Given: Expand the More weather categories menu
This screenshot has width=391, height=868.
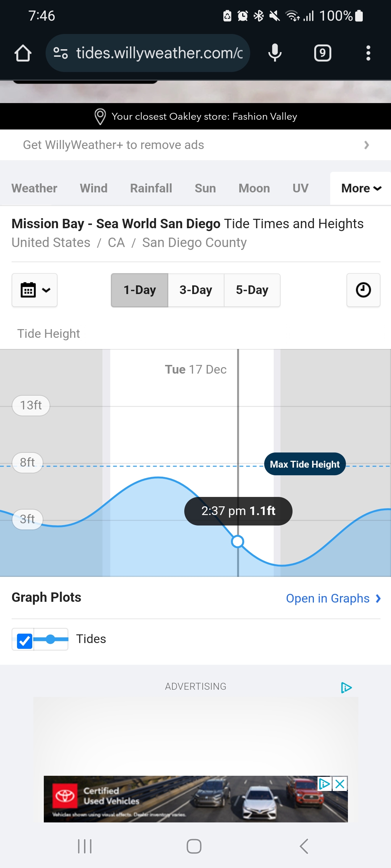Looking at the screenshot, I should point(361,188).
